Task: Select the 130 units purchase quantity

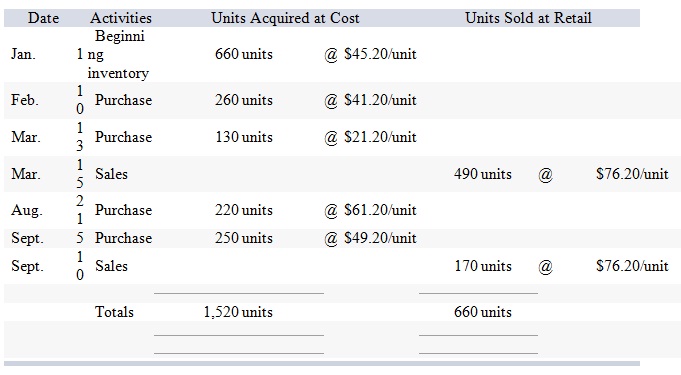Action: (244, 137)
